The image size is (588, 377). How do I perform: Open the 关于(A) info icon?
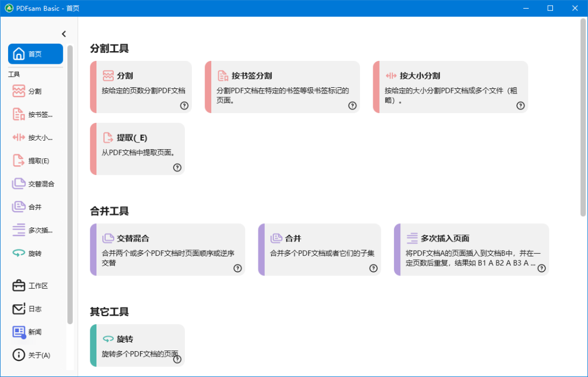[x=18, y=355]
